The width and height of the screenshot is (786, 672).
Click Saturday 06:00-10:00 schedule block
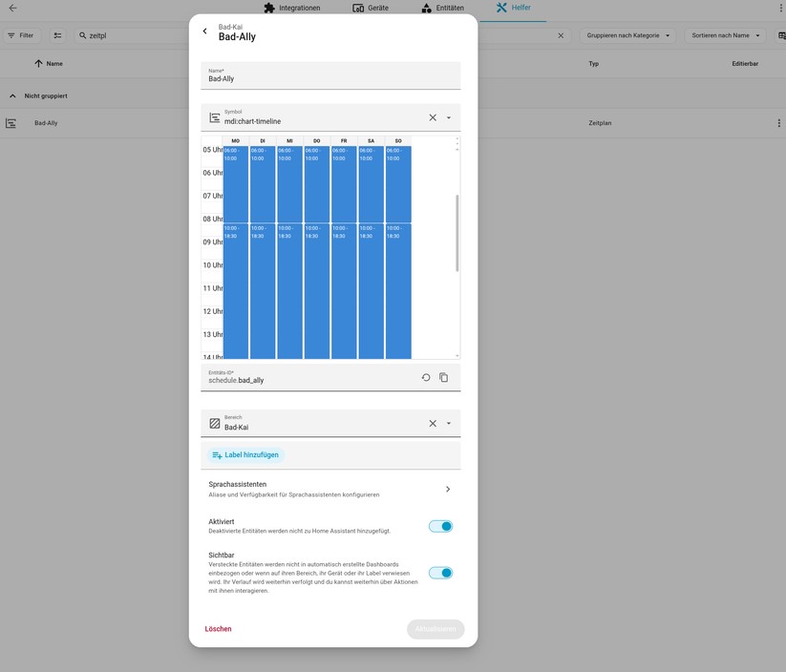pyautogui.click(x=371, y=184)
